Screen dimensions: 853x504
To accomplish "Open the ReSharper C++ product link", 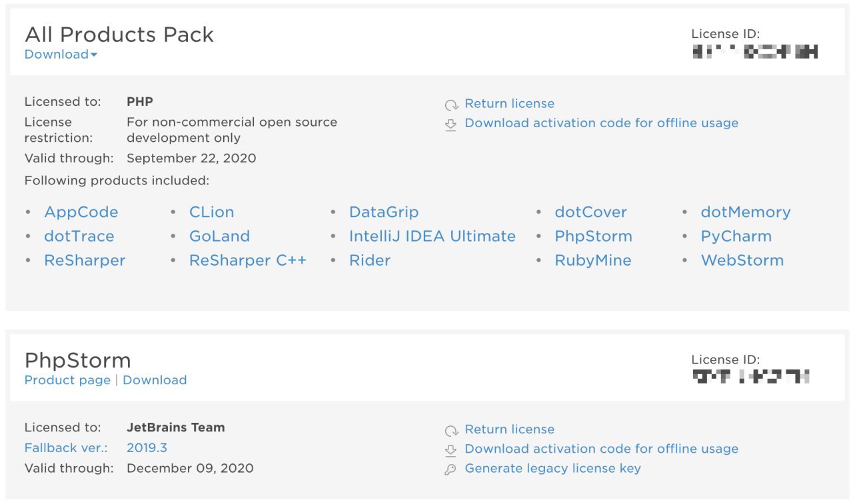I will point(248,260).
